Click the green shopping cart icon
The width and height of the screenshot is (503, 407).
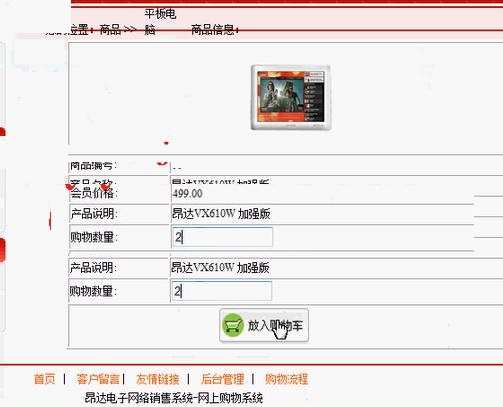233,325
